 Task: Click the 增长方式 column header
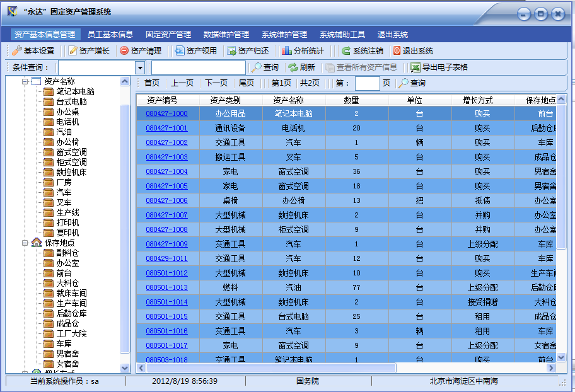(x=477, y=100)
